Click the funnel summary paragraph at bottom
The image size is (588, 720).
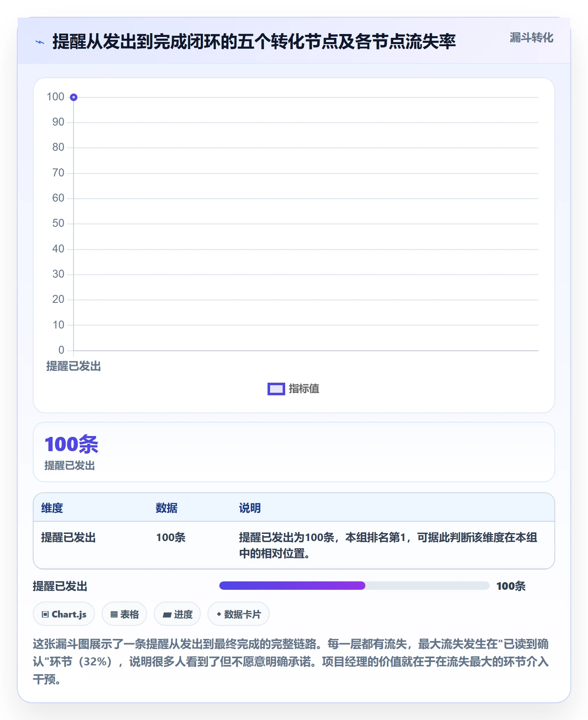coord(291,662)
